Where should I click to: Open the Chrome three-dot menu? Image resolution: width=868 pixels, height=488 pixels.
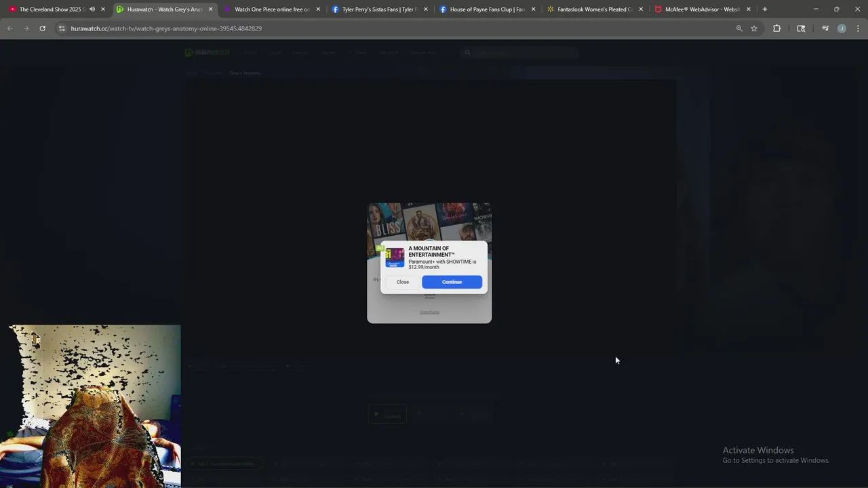pos(859,28)
